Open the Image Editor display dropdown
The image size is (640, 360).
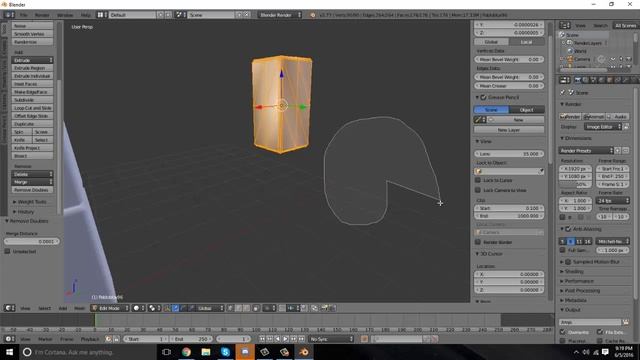(602, 127)
